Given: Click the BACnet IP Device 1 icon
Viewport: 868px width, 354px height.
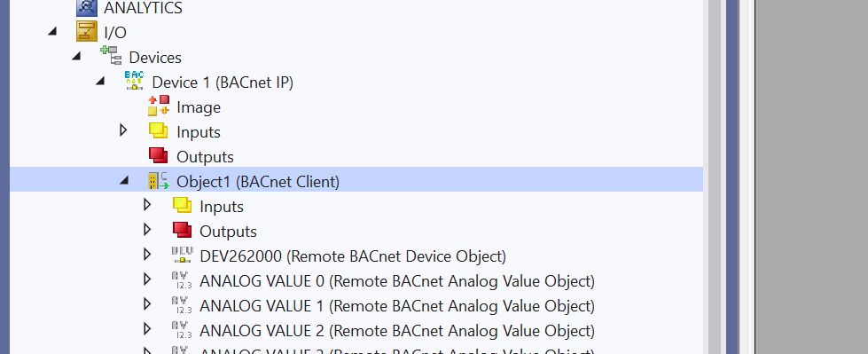Looking at the screenshot, I should click(135, 81).
